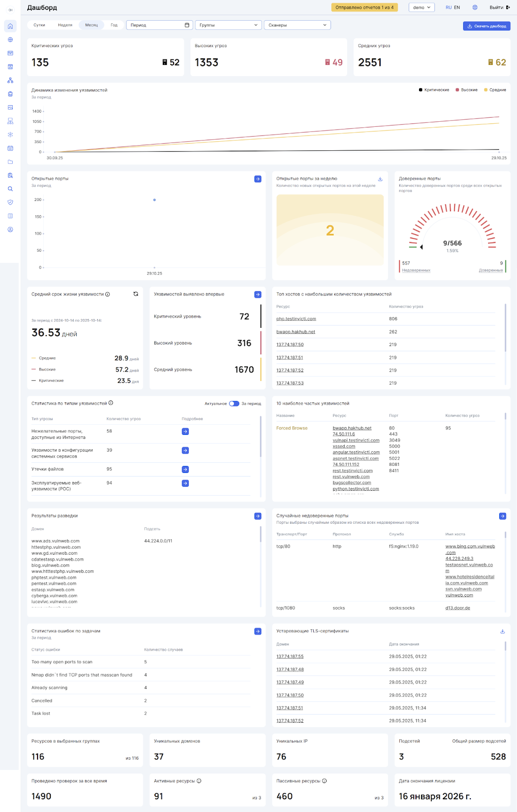The height and width of the screenshot is (812, 517).
Task: Download the Устаревающие TLS-сертификаты list
Action: coord(502,631)
